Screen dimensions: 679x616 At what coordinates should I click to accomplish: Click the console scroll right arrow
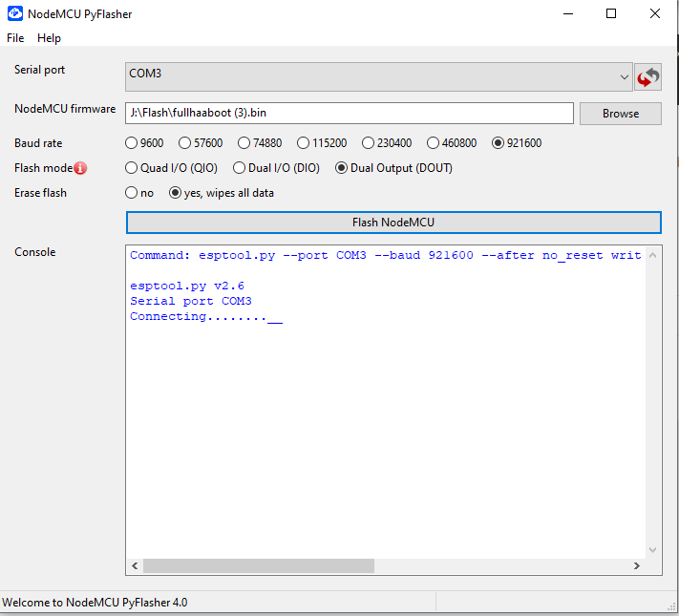click(x=637, y=565)
